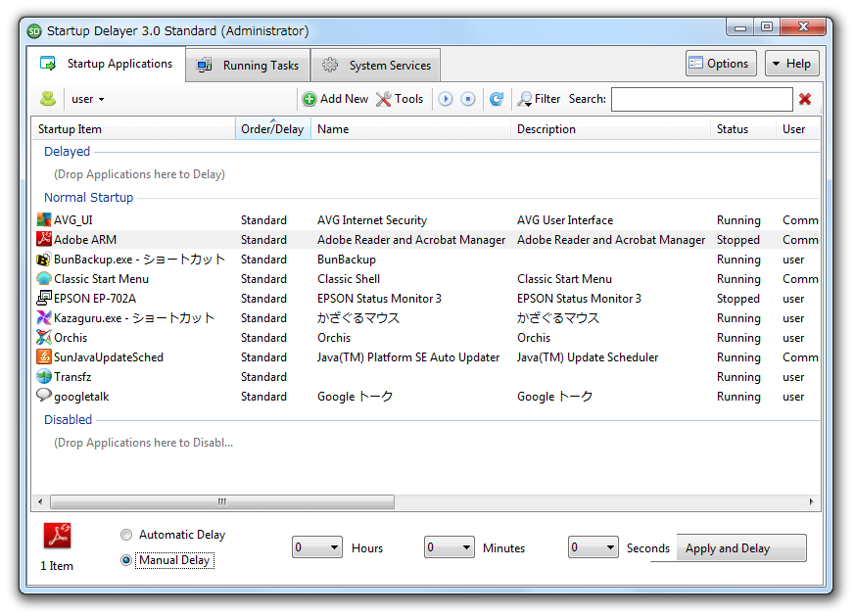The width and height of the screenshot is (854, 616).
Task: Click the Normal Startup group heading
Action: pos(89,197)
